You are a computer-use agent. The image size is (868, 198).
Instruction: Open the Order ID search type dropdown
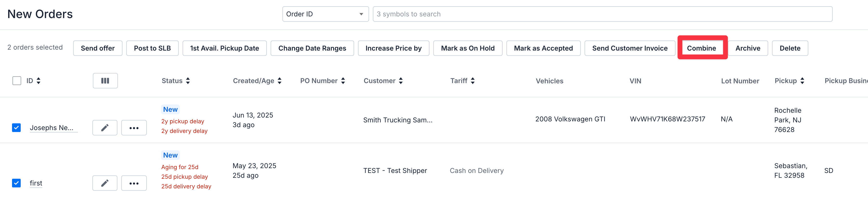coord(325,14)
